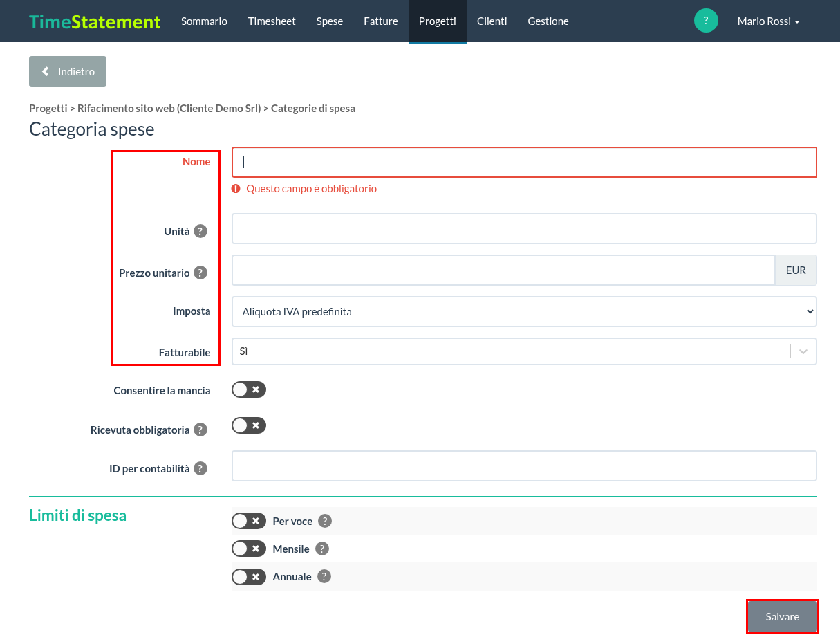The image size is (840, 635).
Task: Open the Gestione menu
Action: pos(548,21)
